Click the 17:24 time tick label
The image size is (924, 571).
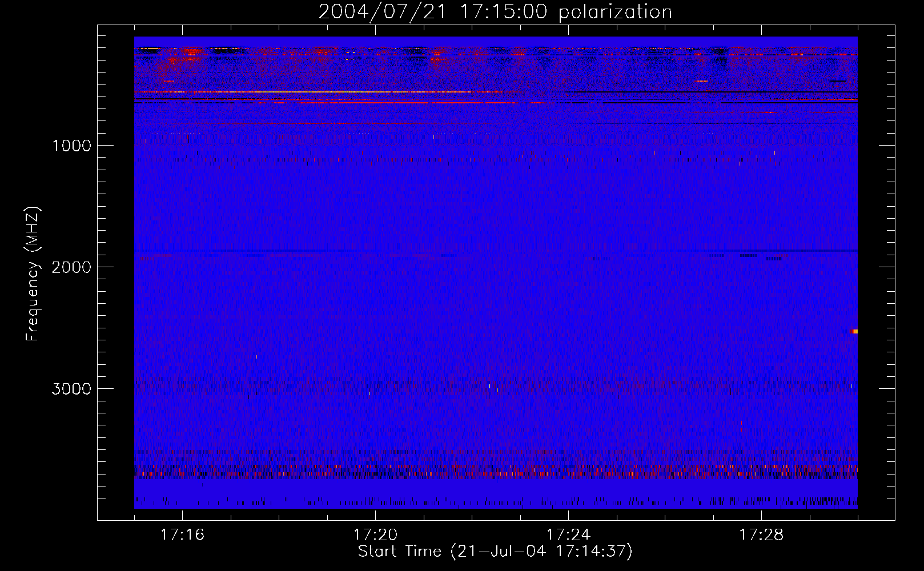coord(568,535)
